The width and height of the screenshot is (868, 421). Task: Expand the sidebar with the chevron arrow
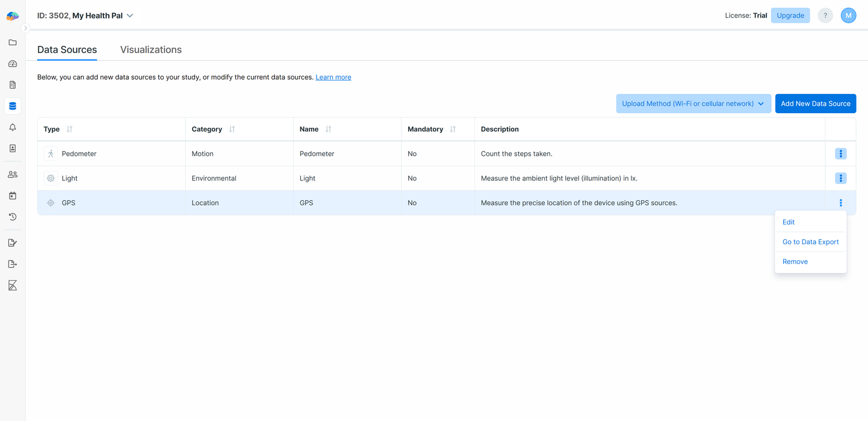(x=25, y=28)
